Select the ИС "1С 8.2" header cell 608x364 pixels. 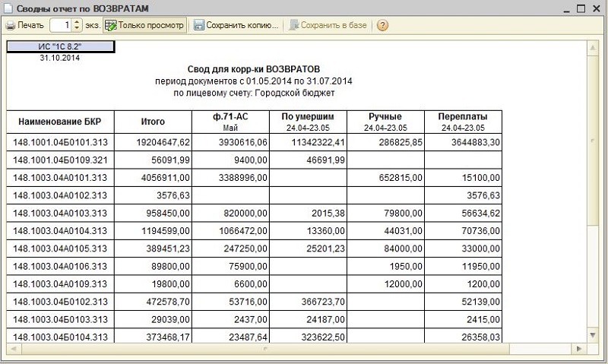pyautogui.click(x=60, y=46)
